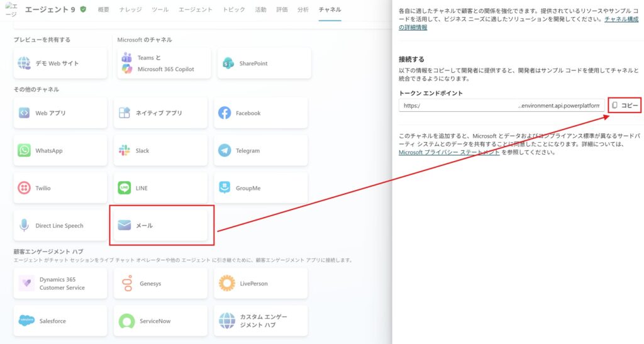Switch to the トピック tab
Viewport: 644px width, 344px height.
(234, 10)
